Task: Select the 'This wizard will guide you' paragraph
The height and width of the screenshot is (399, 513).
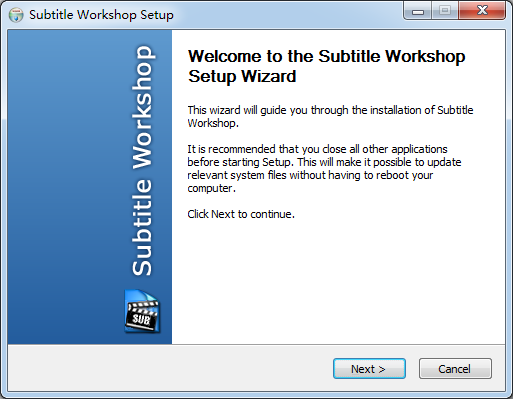Action: (330, 116)
